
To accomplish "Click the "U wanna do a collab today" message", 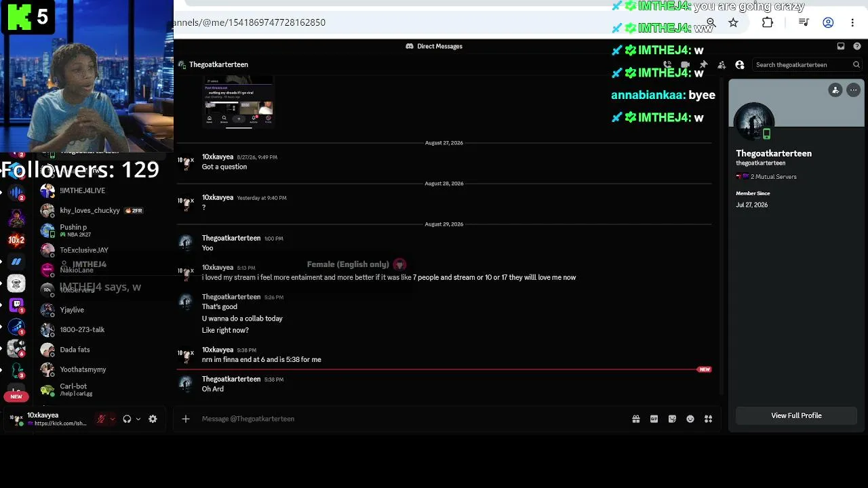I will click(242, 319).
